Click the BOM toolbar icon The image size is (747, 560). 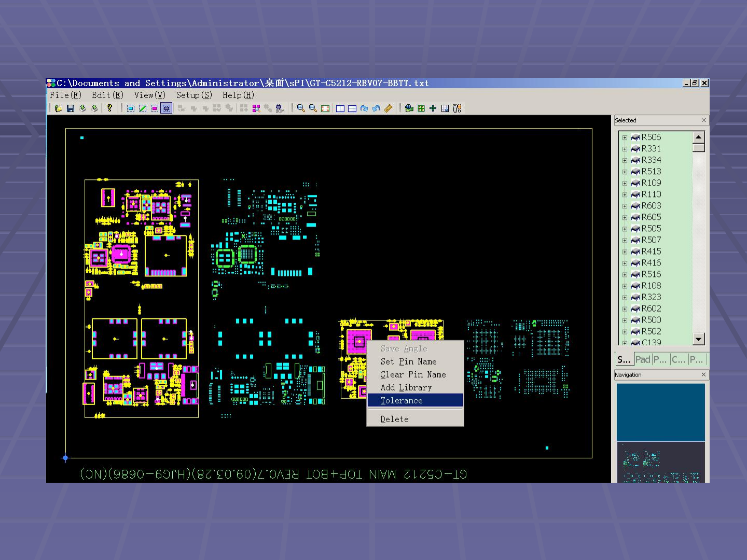(280, 108)
